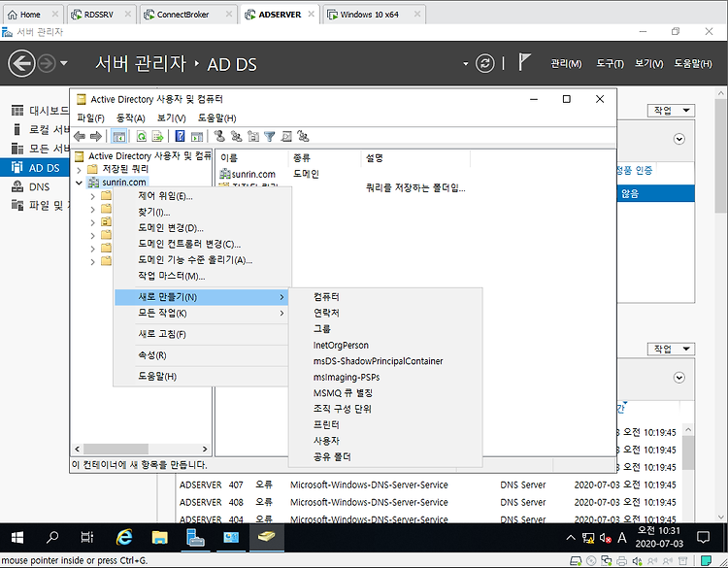Select InetOrgPerson in the New submenu
728x568 pixels.
[x=385, y=345]
